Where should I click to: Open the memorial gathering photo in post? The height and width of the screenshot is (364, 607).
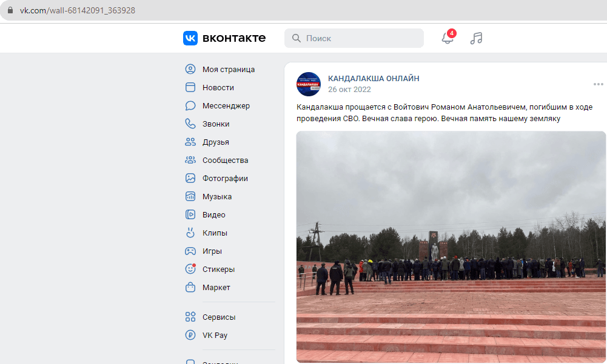coord(451,247)
